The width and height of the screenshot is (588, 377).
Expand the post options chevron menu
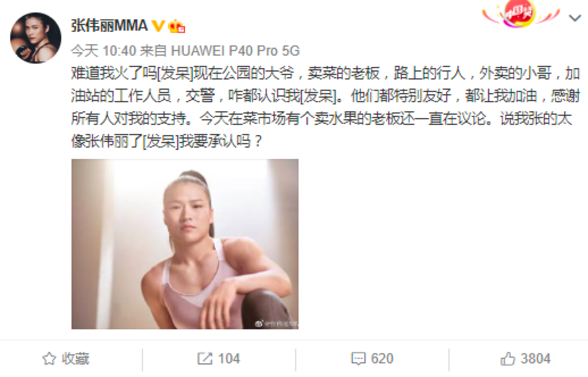574,17
